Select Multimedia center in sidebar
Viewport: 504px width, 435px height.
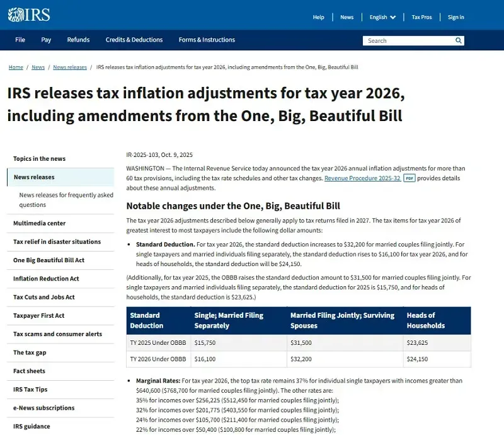[x=39, y=223]
